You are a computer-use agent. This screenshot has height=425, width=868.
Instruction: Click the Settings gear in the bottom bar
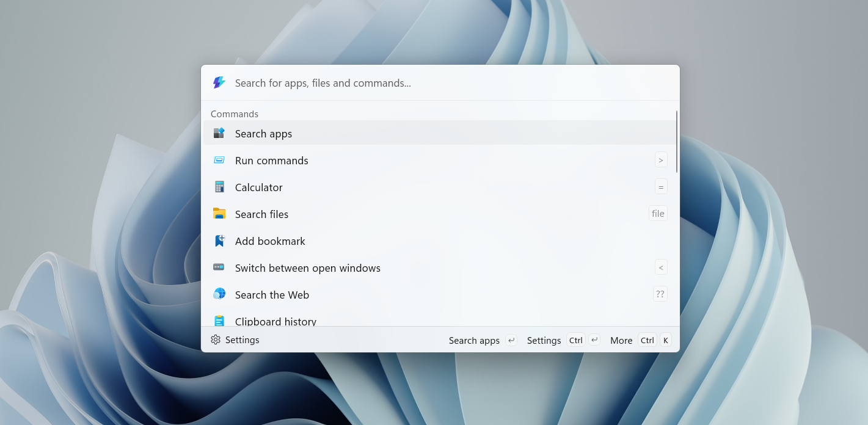click(215, 340)
